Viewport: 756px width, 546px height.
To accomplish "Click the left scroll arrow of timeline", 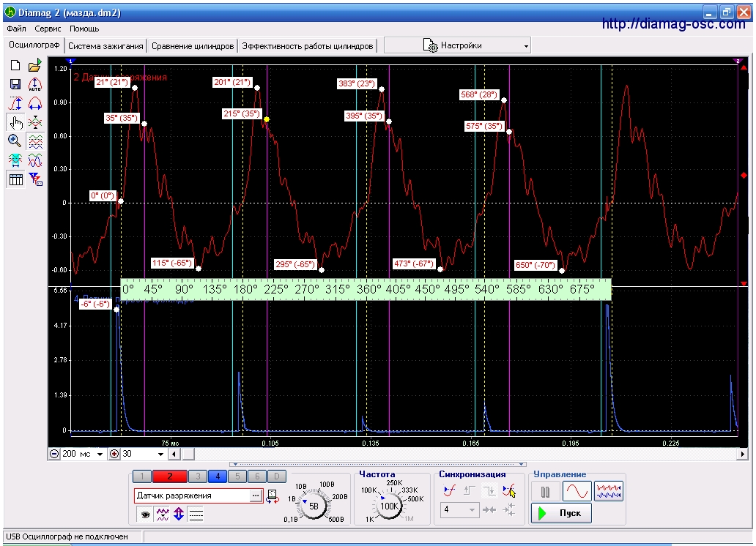I will click(x=174, y=454).
